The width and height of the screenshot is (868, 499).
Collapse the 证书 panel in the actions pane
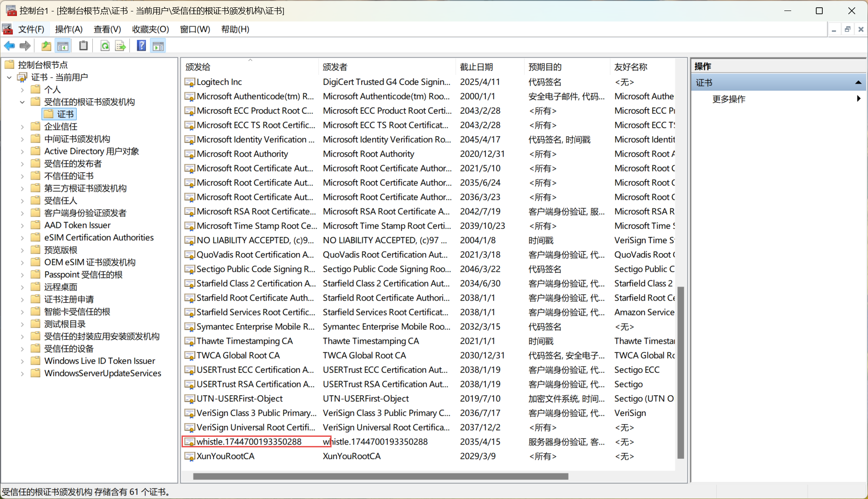(x=858, y=82)
